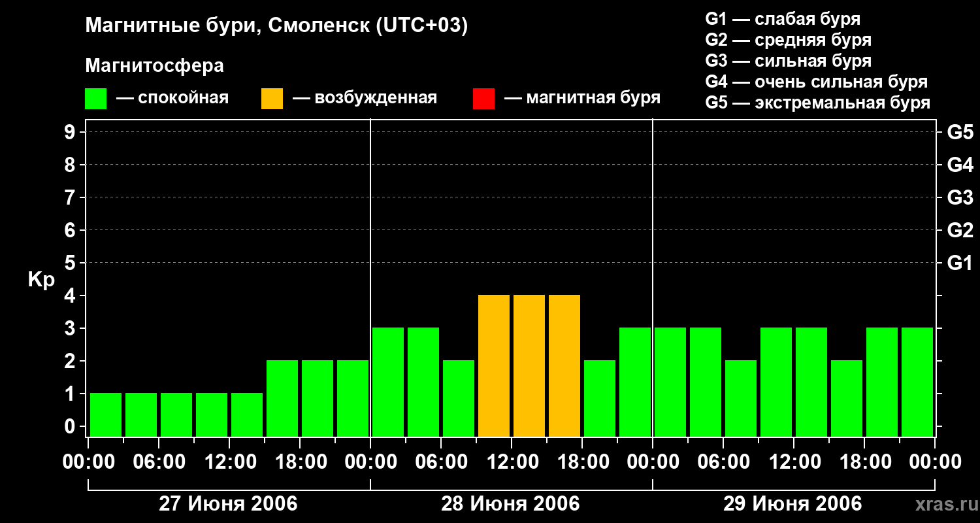
Task: Click the red магнитная буря legend swatch
Action: point(483,99)
